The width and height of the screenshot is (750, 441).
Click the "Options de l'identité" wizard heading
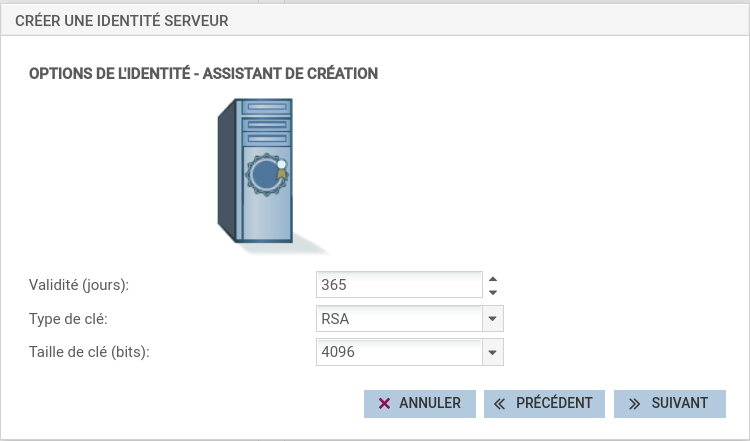[204, 74]
